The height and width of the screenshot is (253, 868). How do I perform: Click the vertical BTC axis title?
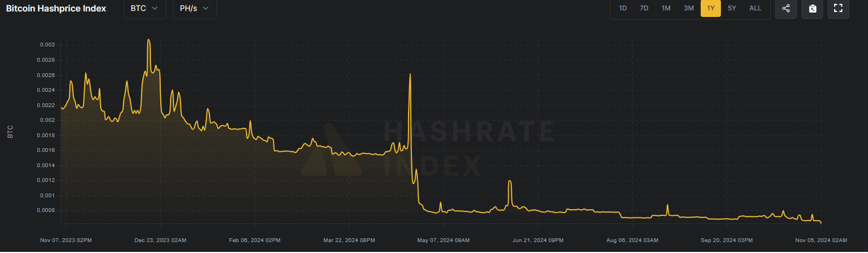coord(10,132)
